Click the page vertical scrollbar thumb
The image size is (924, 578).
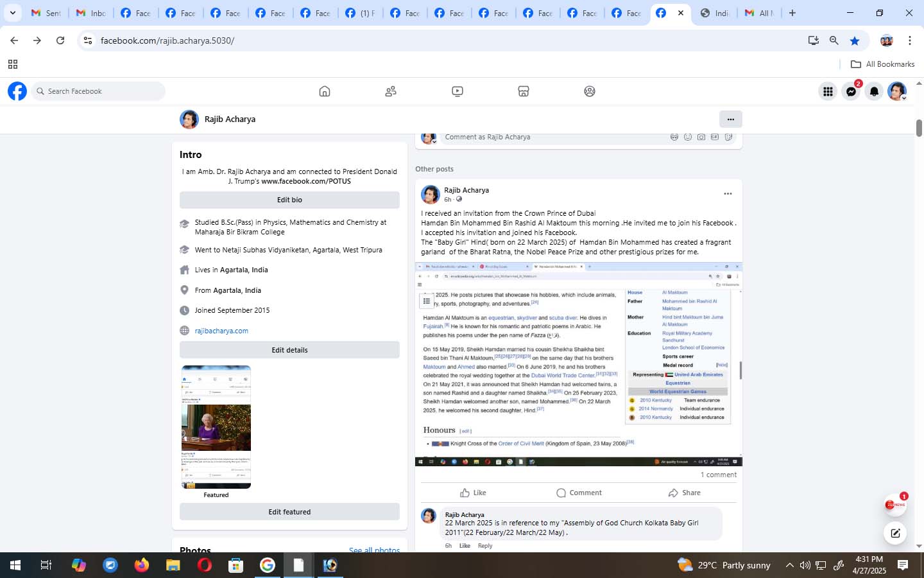(919, 128)
